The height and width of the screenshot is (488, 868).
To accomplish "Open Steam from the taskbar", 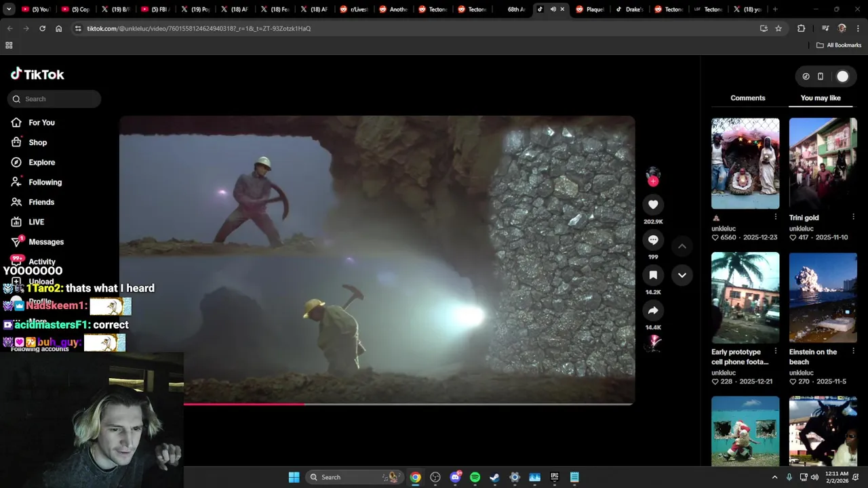I will point(494,477).
